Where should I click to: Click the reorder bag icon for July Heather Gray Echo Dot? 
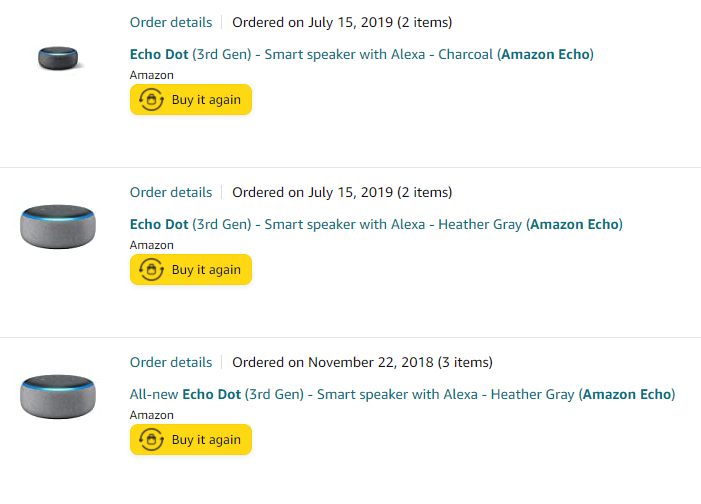[x=152, y=269]
